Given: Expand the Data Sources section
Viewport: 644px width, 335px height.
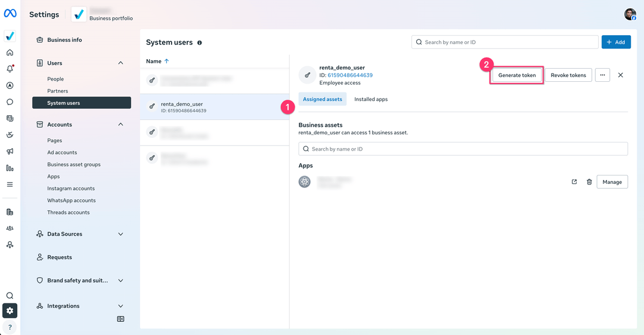Looking at the screenshot, I should click(x=120, y=234).
